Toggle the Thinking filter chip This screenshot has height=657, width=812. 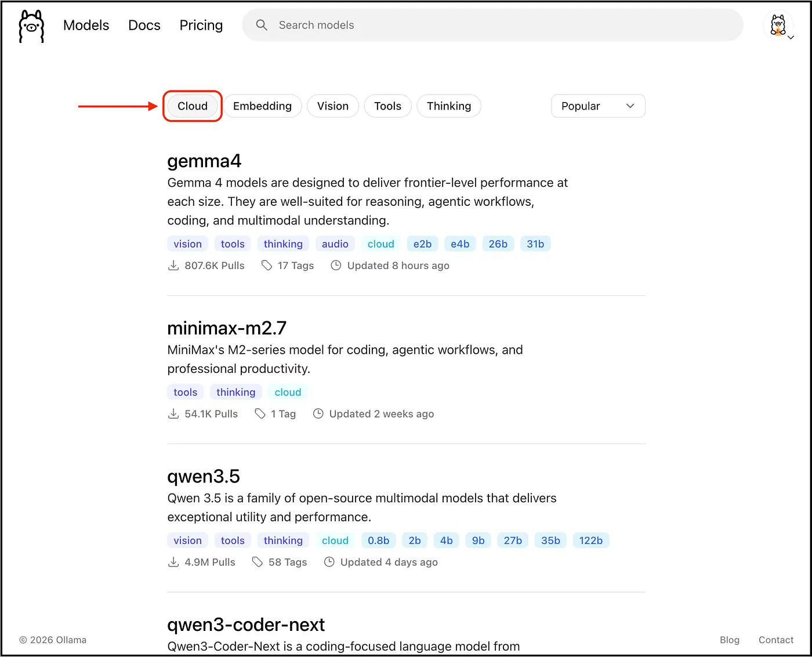pos(449,106)
